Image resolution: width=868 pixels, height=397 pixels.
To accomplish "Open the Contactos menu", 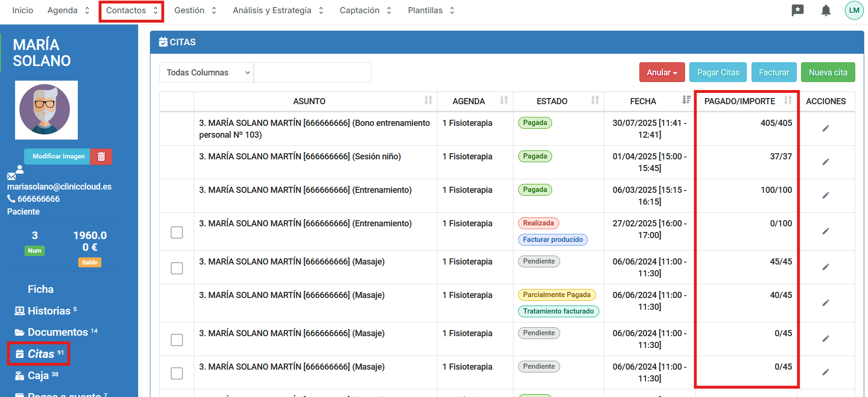I will tap(132, 10).
